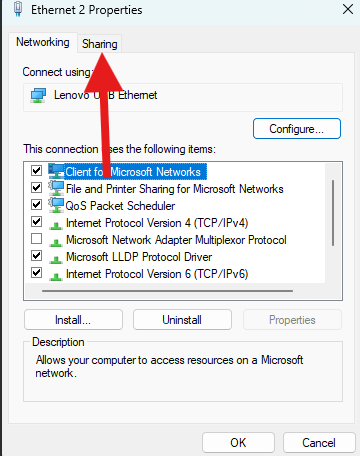Switch to the Sharing tab
Image resolution: width=360 pixels, height=456 pixels.
coord(100,44)
